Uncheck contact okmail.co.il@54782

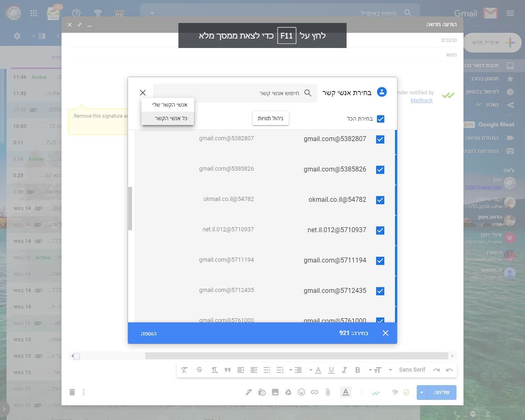coord(380,200)
